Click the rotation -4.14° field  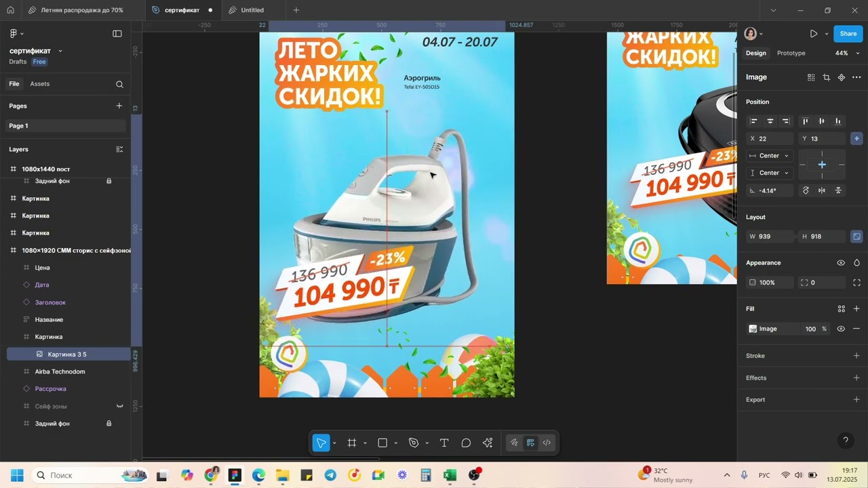(x=770, y=190)
